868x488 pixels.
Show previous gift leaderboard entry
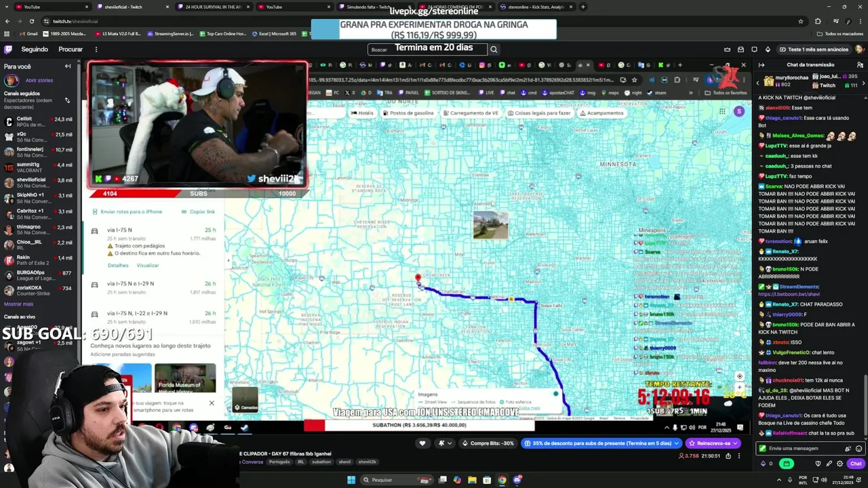click(x=758, y=82)
